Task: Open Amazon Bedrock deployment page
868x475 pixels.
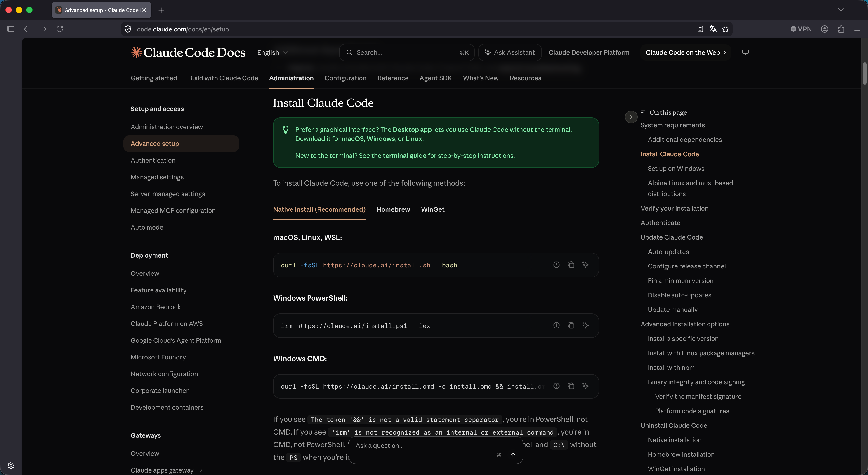Action: [156, 307]
